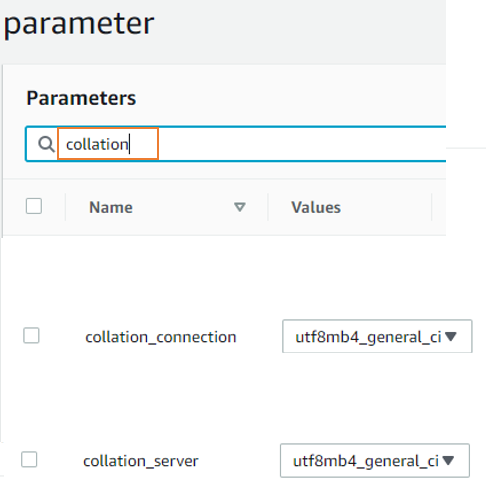The width and height of the screenshot is (486, 499).
Task: Click the divider between Name and Values columns
Action: (268, 207)
